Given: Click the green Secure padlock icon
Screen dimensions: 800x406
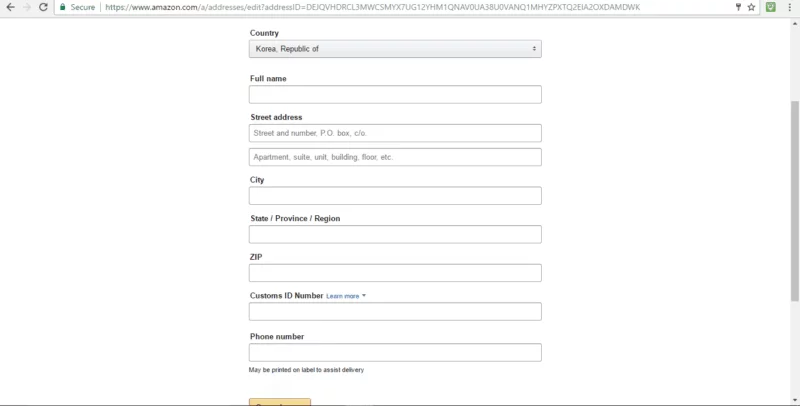Looking at the screenshot, I should click(63, 7).
